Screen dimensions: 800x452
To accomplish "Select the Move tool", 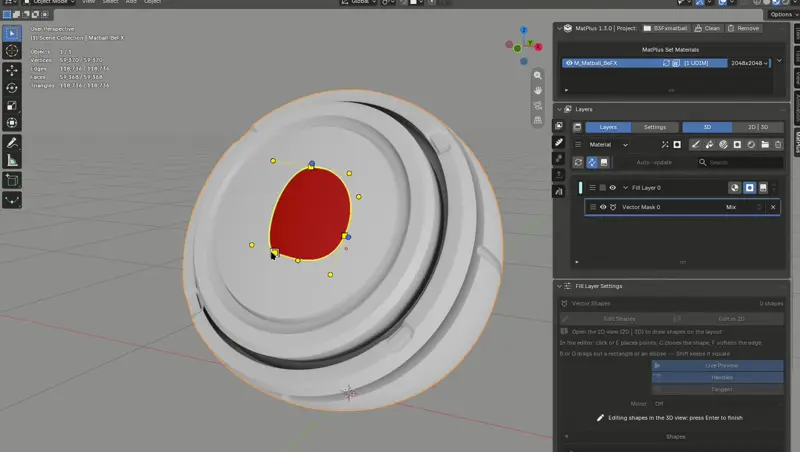I will point(12,70).
